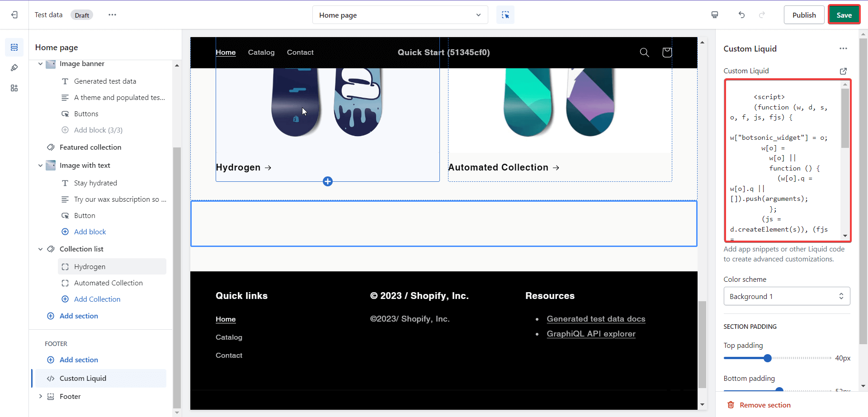Toggle the section inspector icon
Viewport: 868px width, 417px height.
click(x=505, y=15)
